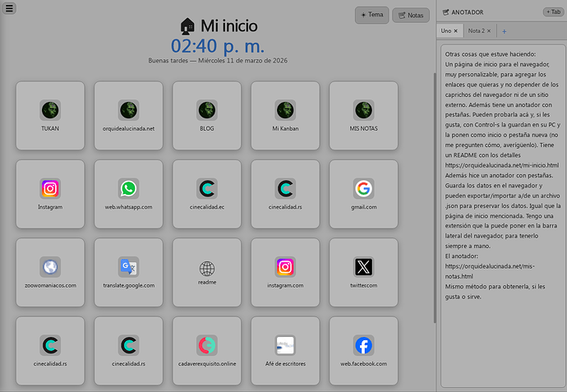Viewport: 567px width, 392px height.
Task: Open the Mi Kanban shortcut
Action: coord(285,115)
